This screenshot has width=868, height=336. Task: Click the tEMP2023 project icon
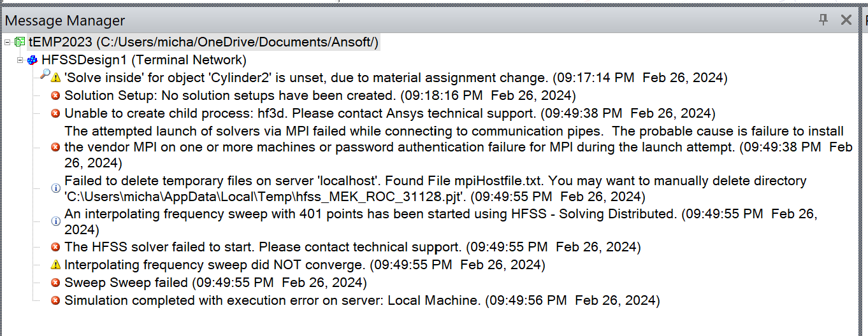[x=19, y=43]
